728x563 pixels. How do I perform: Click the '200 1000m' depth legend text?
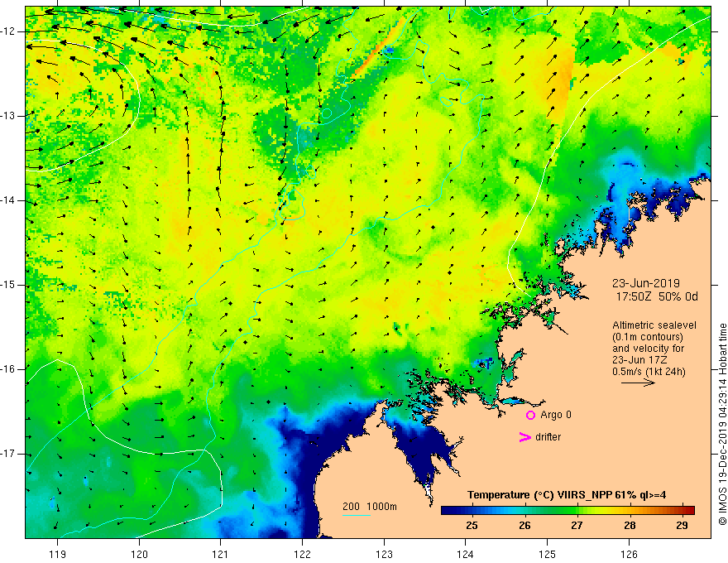pos(370,507)
